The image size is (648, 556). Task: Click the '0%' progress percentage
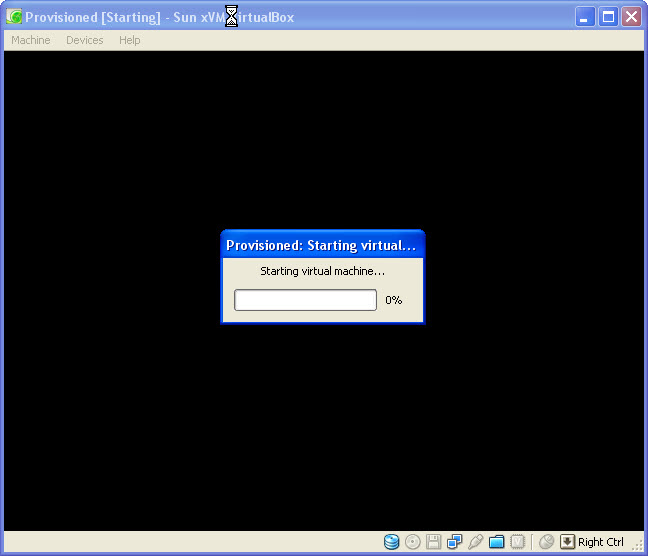tap(393, 300)
